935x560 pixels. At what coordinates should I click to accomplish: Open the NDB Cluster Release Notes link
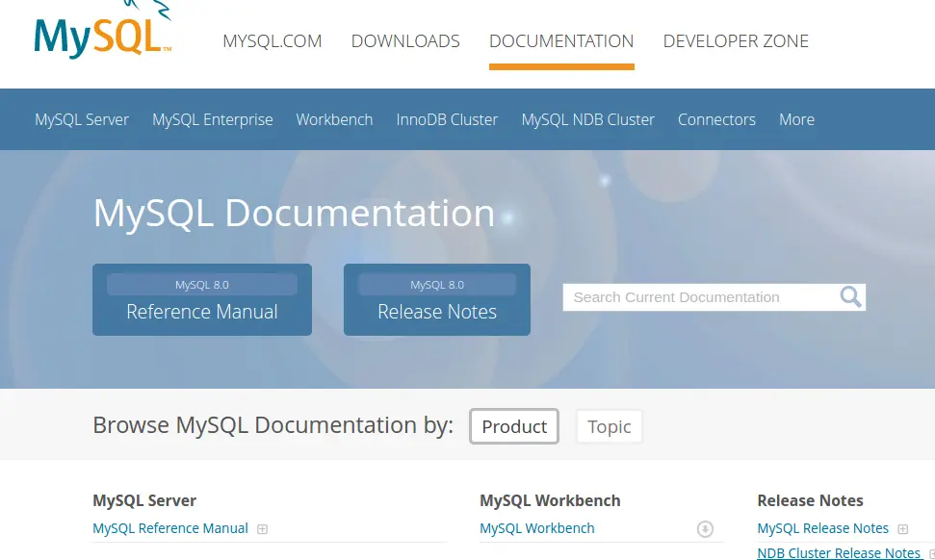coord(839,553)
